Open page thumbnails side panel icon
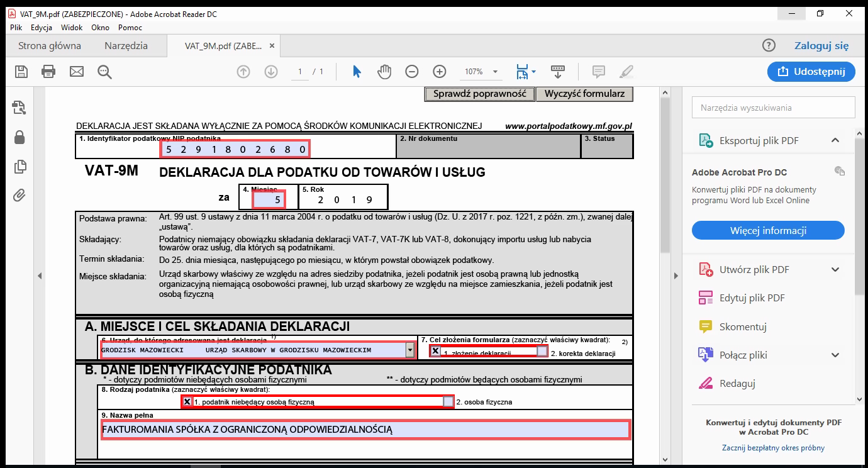 19,108
